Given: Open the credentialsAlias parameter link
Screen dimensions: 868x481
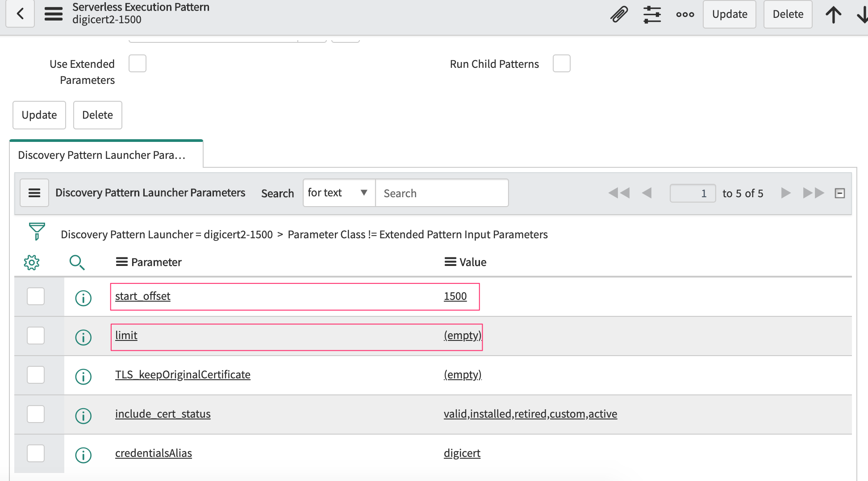Looking at the screenshot, I should pos(154,453).
